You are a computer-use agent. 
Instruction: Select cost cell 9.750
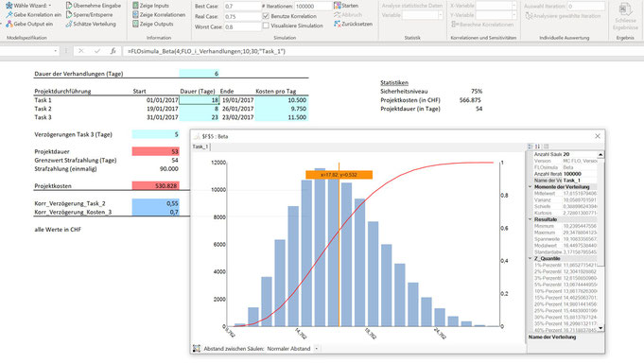[282, 109]
